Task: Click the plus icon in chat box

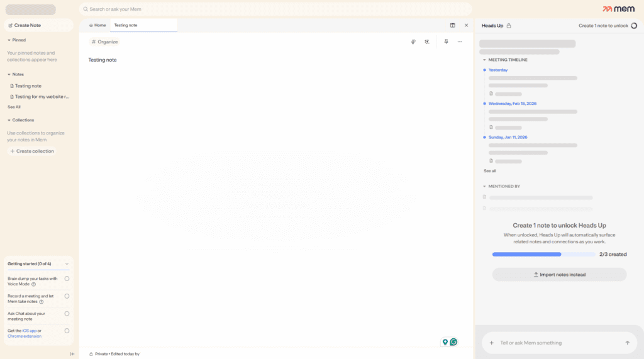Action: click(x=492, y=343)
